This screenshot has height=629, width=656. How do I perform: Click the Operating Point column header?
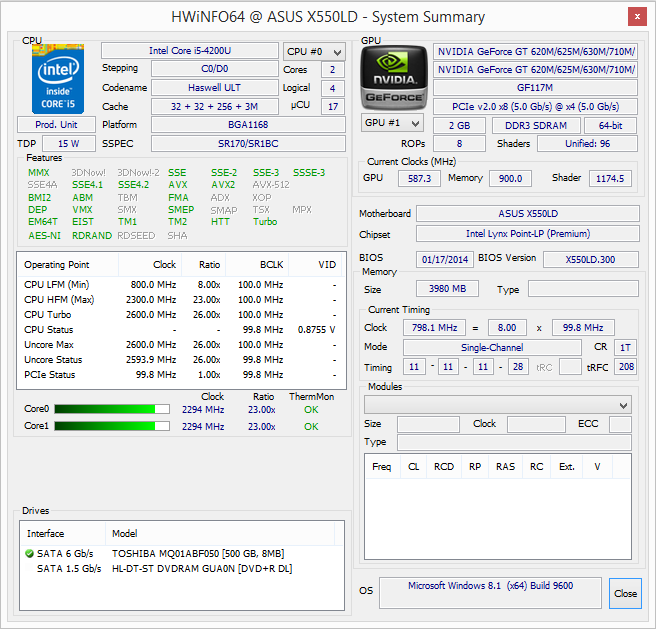(x=68, y=264)
